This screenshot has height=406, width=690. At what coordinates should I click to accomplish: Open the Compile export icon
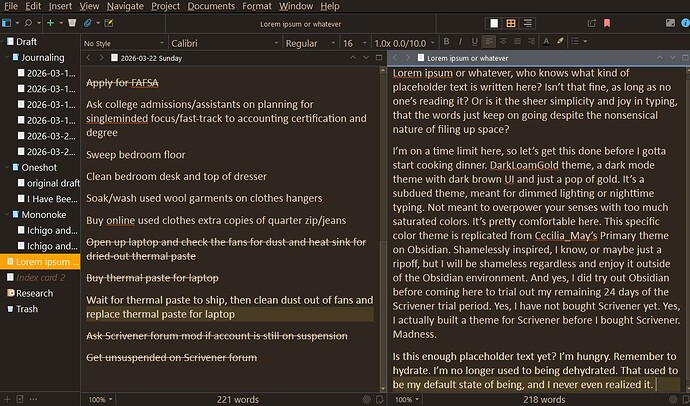(x=592, y=23)
